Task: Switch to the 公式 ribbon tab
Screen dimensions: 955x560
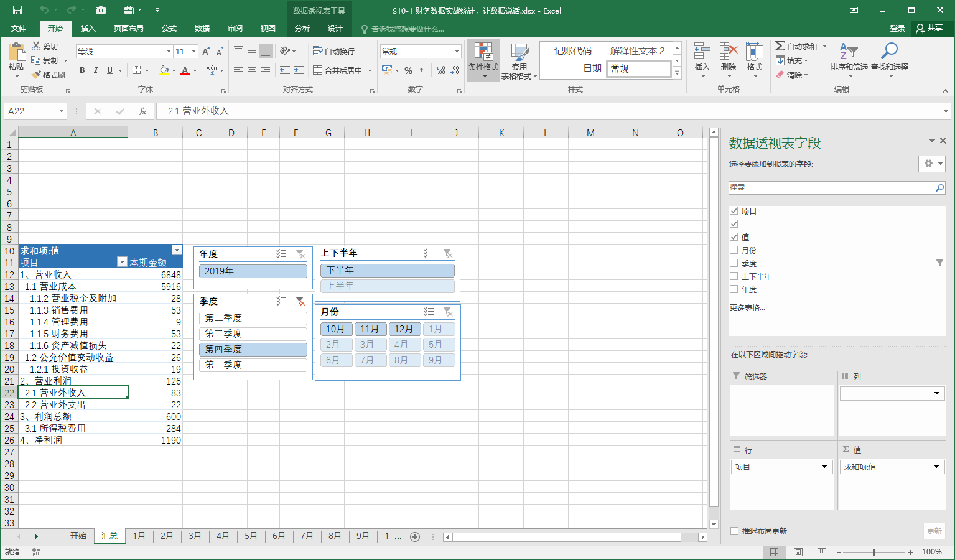Action: pyautogui.click(x=169, y=29)
